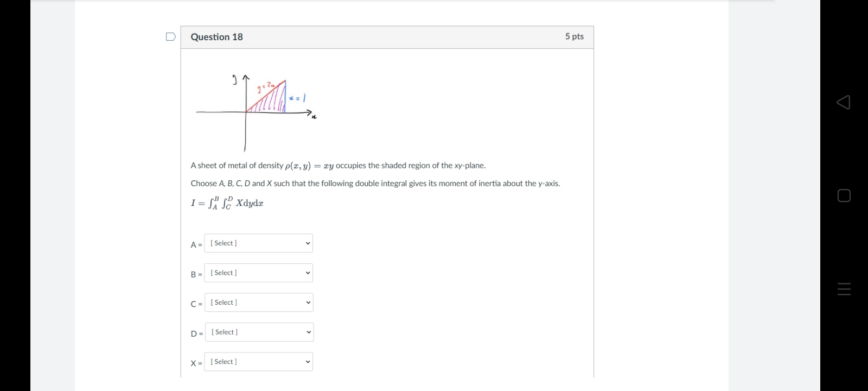Expand the D = answer choices
Viewport: 868px width, 391px height.
point(259,332)
